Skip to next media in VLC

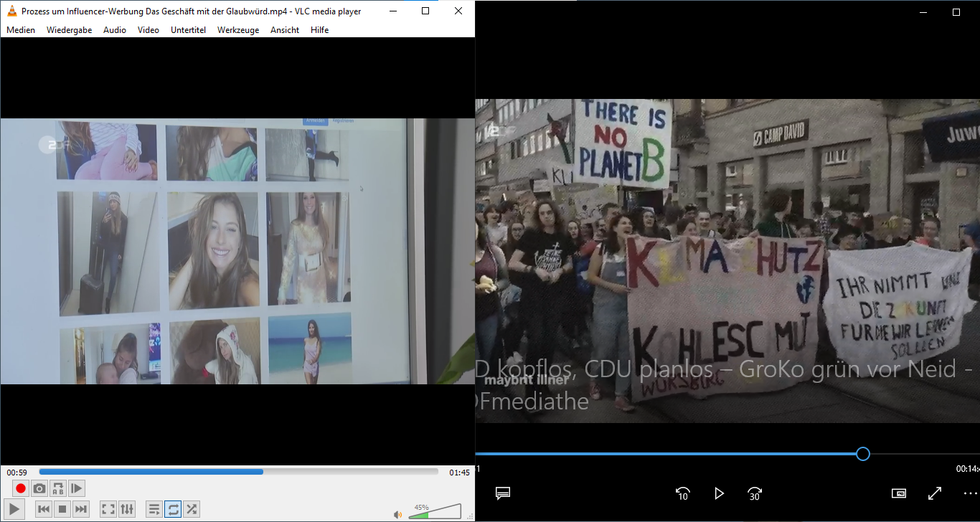click(x=81, y=509)
